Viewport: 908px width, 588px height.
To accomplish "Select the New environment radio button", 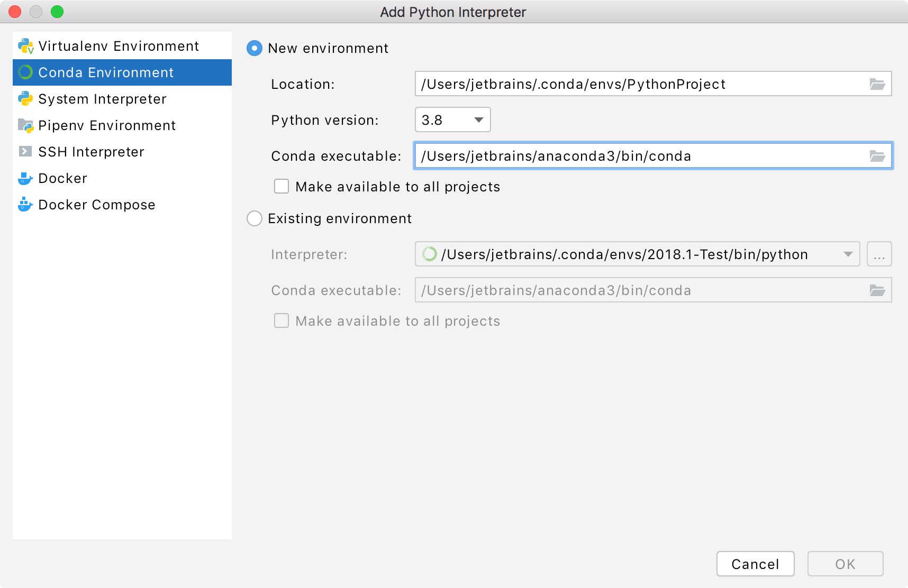I will pyautogui.click(x=255, y=48).
